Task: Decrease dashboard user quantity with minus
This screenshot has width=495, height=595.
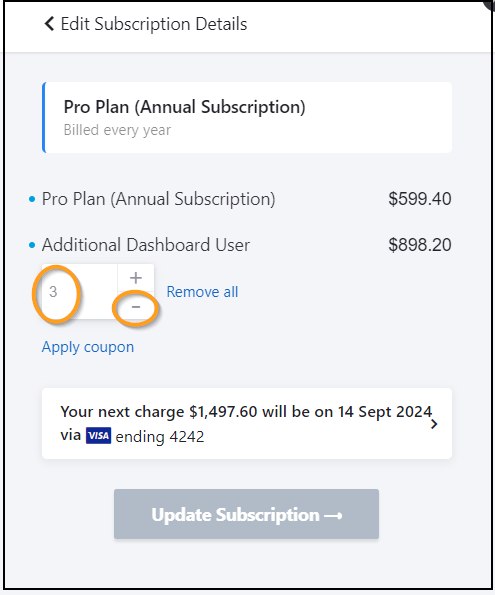Action: tap(136, 306)
